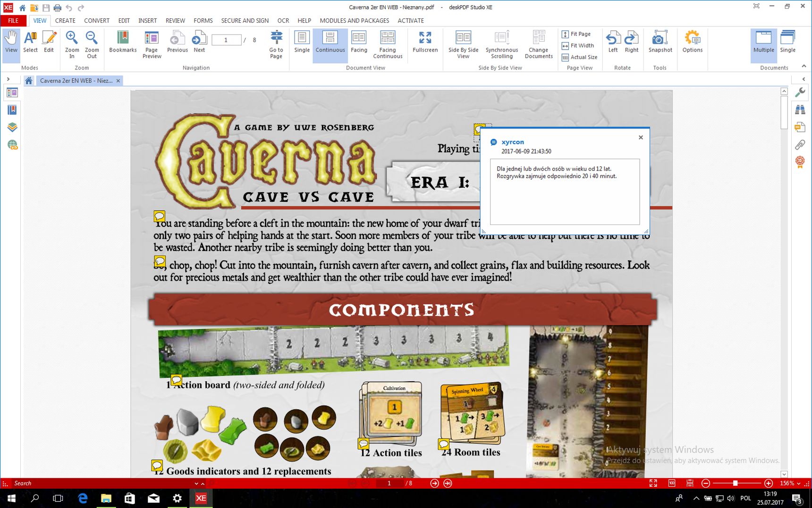812x508 pixels.
Task: Set Facing pages document view
Action: (359, 43)
